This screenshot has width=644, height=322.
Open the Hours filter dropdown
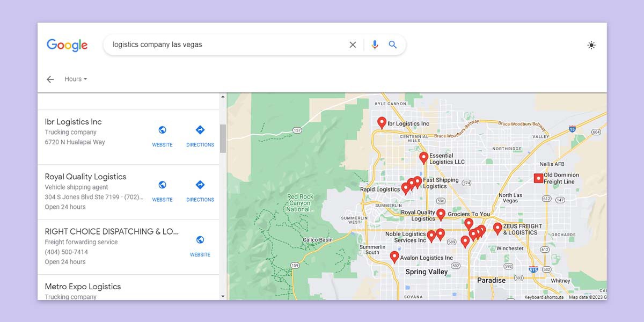(76, 79)
